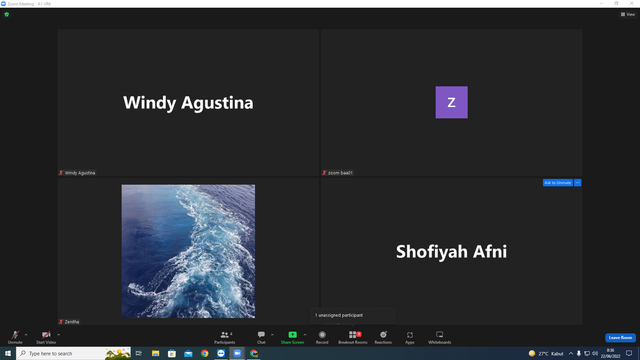Click the Zenitha name label
The image size is (640, 360).
[x=69, y=322]
